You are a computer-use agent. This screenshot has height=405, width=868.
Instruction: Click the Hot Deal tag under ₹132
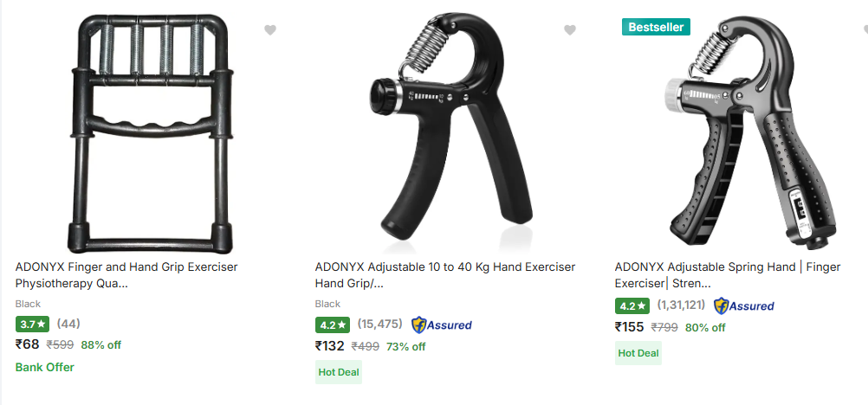338,371
